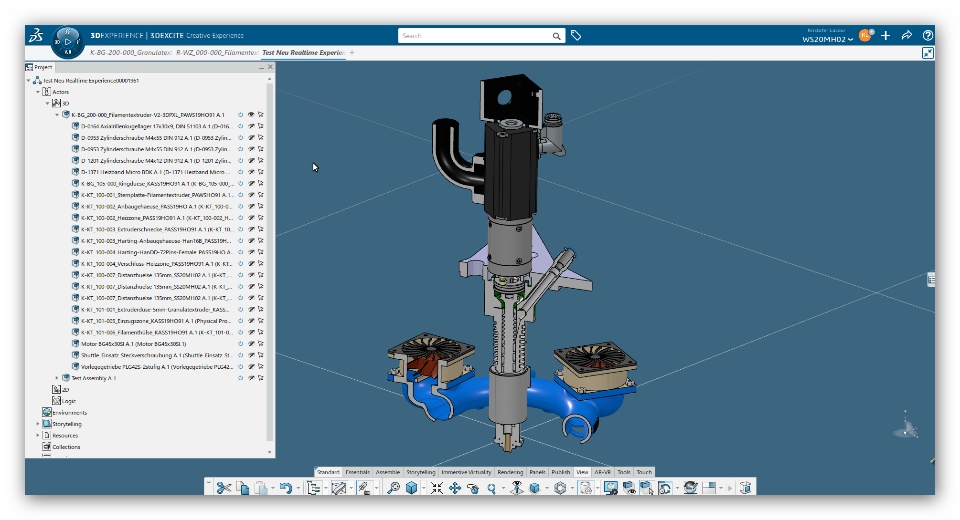This screenshot has height=520, width=960.
Task: Select the Pan four-arrow icon
Action: click(455, 488)
